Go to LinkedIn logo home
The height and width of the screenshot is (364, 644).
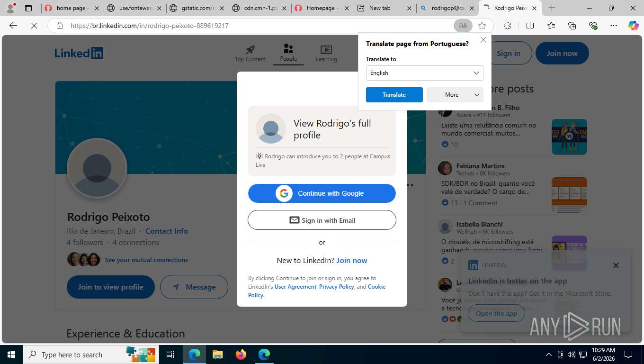[x=79, y=53]
